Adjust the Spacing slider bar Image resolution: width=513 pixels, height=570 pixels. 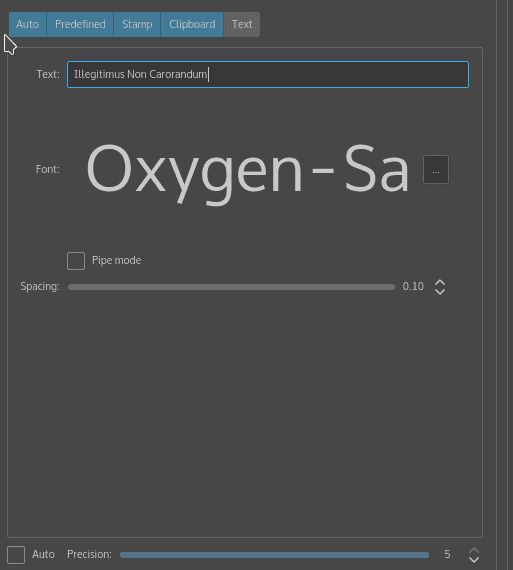point(231,287)
